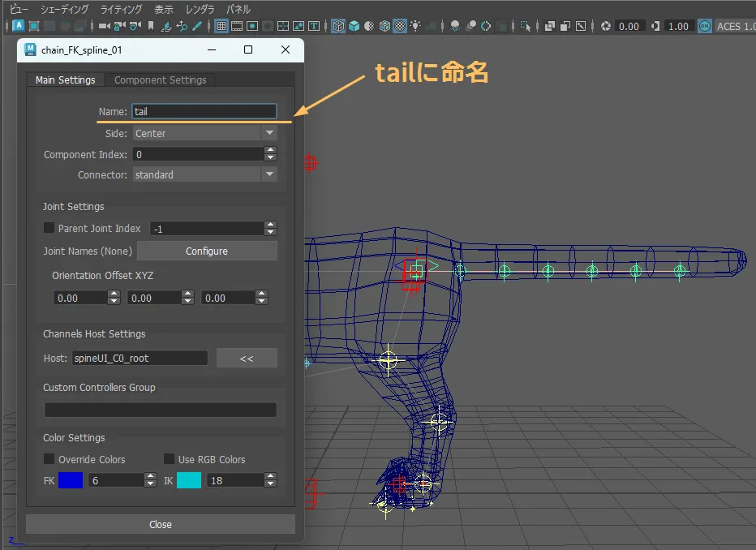Image resolution: width=756 pixels, height=550 pixels.
Task: Enable wireframe display mode icon
Action: tap(338, 26)
